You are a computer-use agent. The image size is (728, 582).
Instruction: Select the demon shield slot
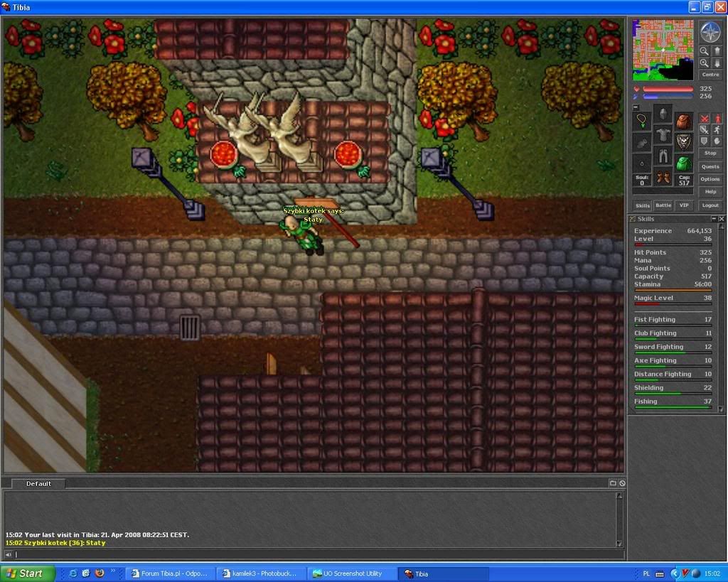(684, 142)
